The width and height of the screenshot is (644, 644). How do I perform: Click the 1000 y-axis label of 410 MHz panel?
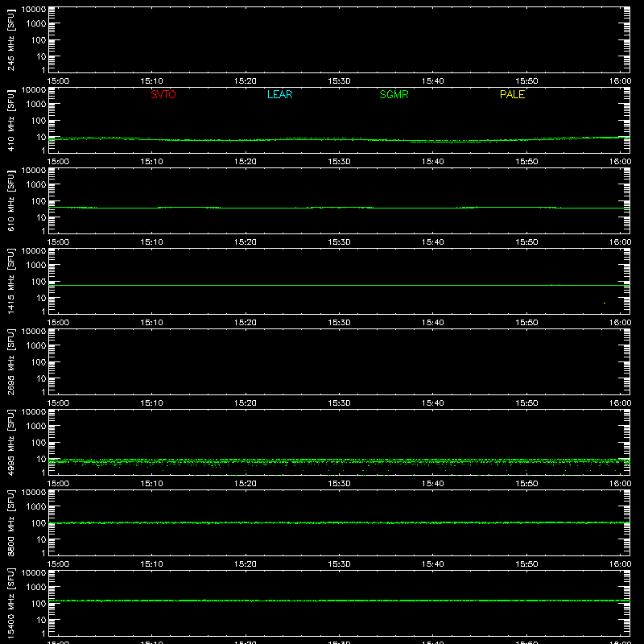click(x=36, y=105)
